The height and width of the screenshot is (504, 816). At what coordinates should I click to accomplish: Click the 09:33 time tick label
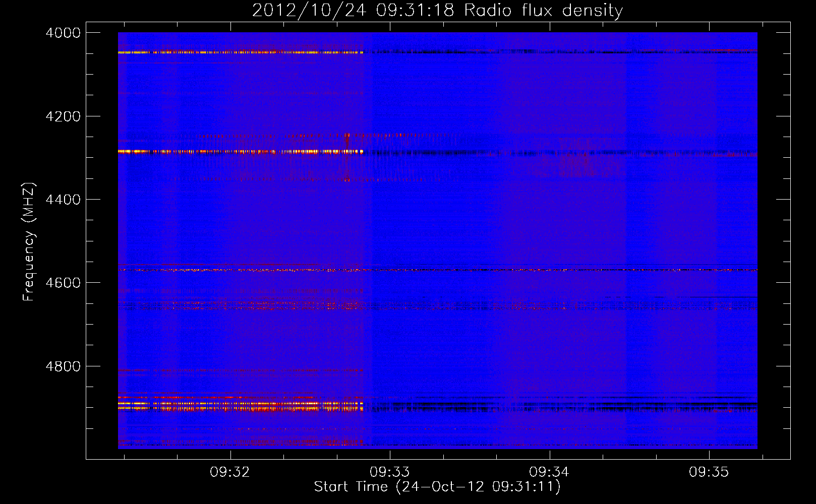pos(390,472)
